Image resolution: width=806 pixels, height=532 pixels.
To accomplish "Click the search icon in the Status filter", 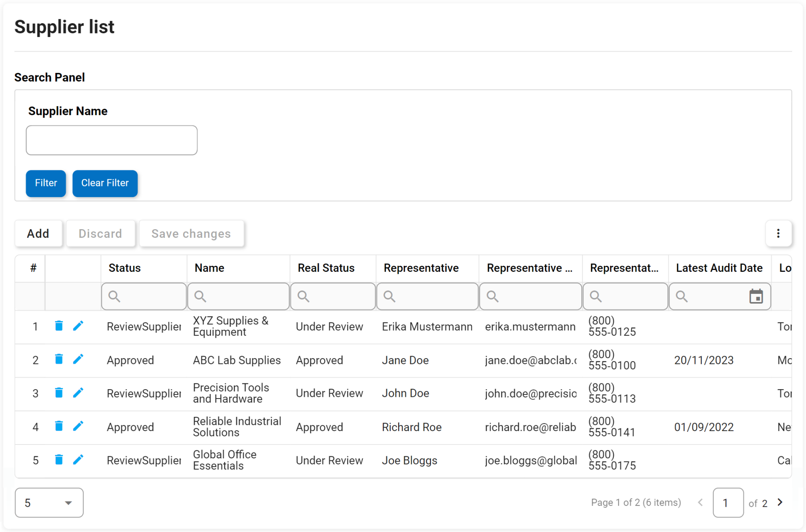I will pos(114,296).
